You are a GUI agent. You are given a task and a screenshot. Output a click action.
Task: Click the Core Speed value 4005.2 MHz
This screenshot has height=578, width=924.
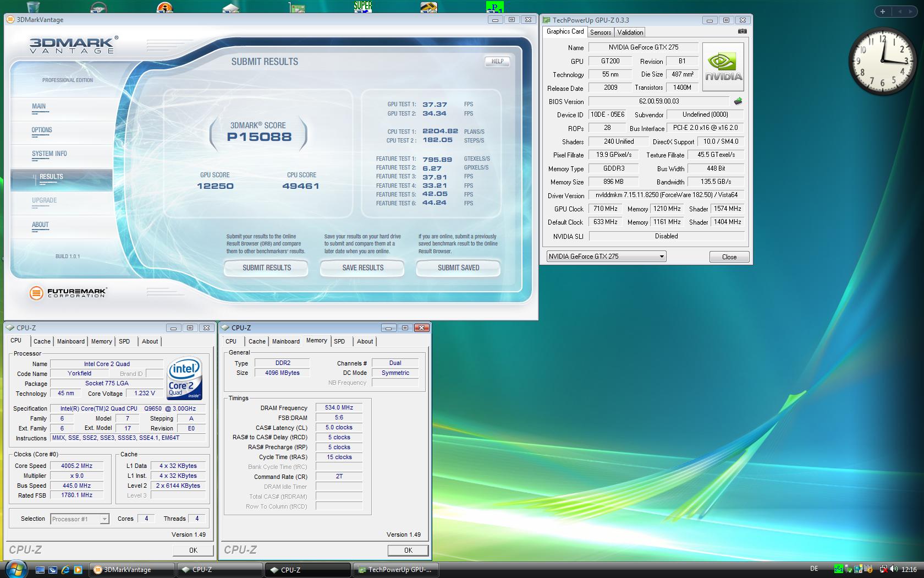(76, 466)
